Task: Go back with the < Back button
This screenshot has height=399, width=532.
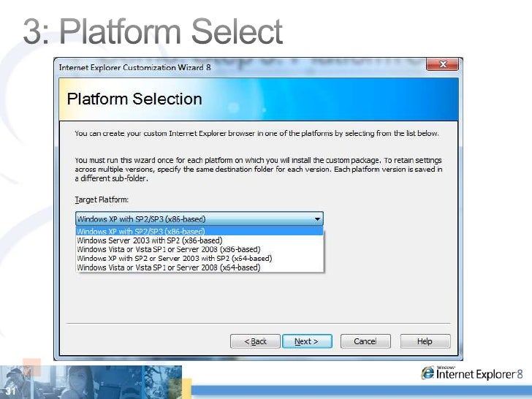Action: point(255,341)
